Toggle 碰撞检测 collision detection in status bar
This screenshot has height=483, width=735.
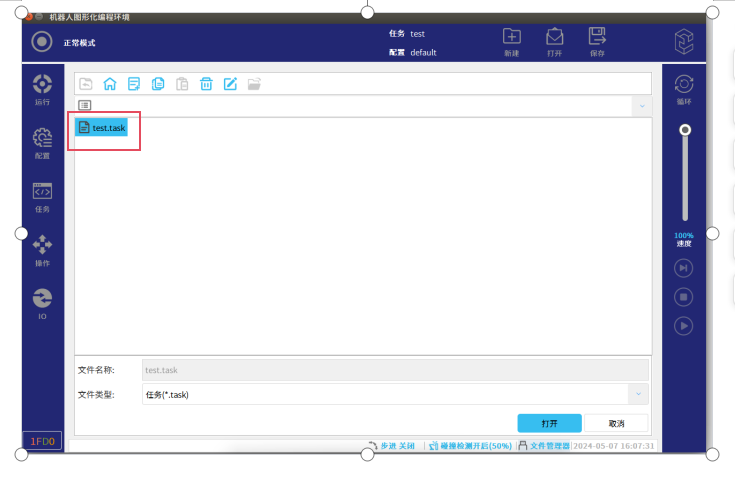pyautogui.click(x=470, y=446)
